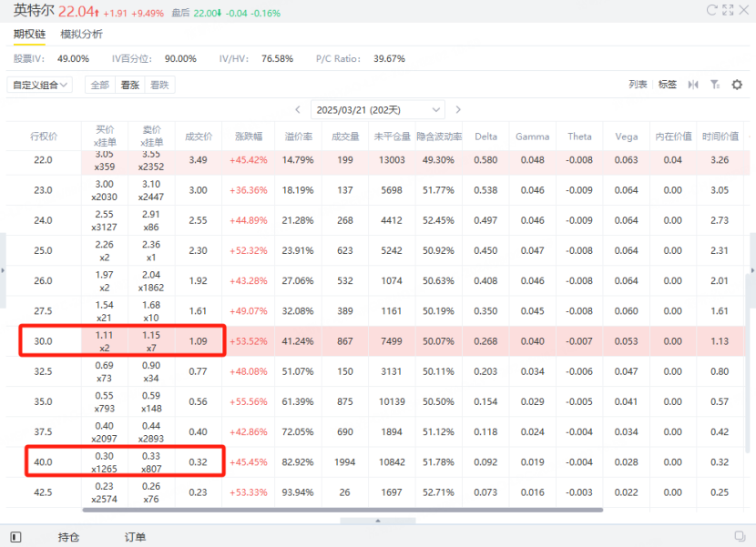Sort by 成交量 column header
The height and width of the screenshot is (547, 756).
pyautogui.click(x=345, y=137)
